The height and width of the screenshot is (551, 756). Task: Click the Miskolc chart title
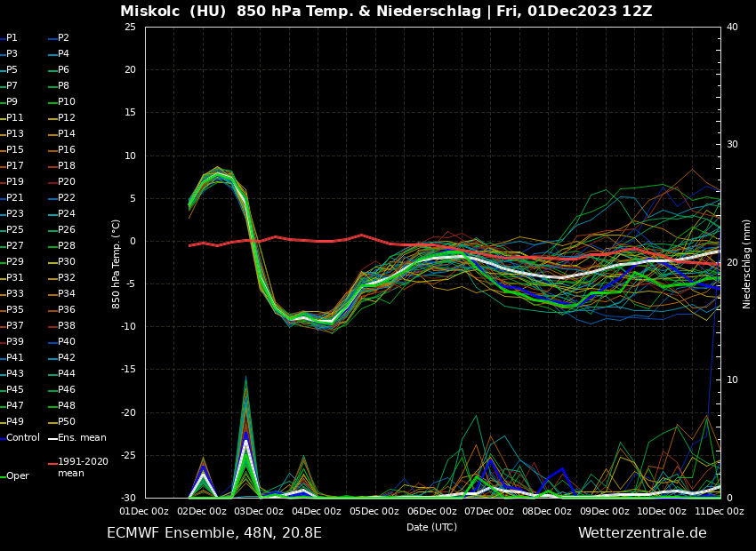point(386,12)
